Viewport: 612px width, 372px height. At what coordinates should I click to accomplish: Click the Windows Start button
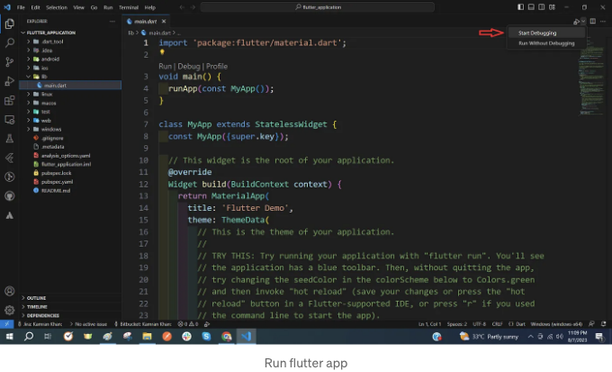(x=9, y=336)
